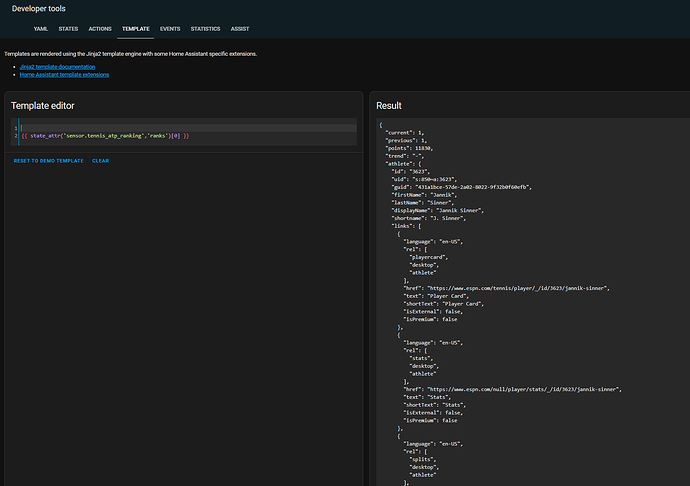Click the empty first line of the editor
The width and height of the screenshot is (690, 486).
pyautogui.click(x=100, y=127)
